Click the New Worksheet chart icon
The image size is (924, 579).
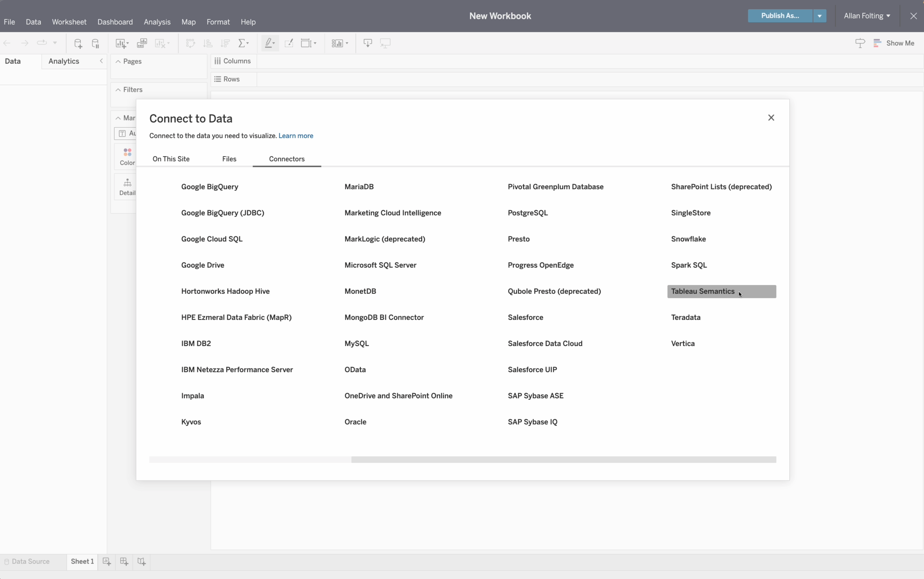(121, 43)
